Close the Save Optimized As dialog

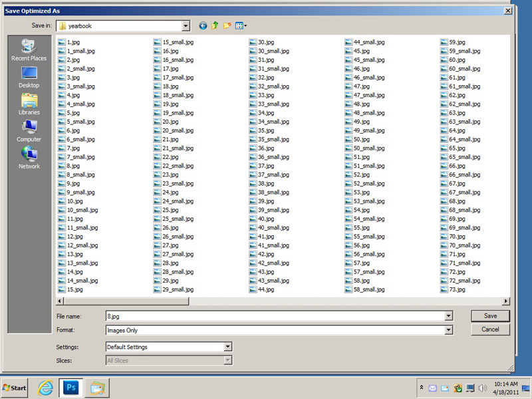pos(508,11)
